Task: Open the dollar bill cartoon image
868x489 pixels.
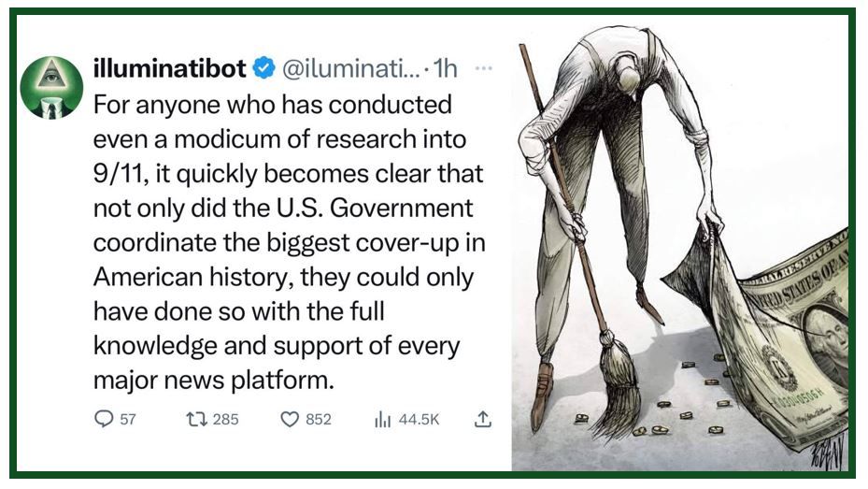Action: [x=680, y=244]
